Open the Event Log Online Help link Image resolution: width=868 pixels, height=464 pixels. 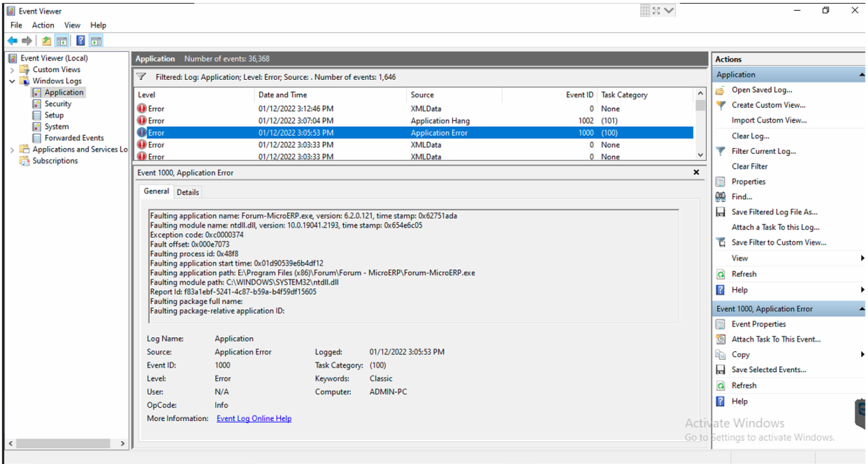[254, 418]
